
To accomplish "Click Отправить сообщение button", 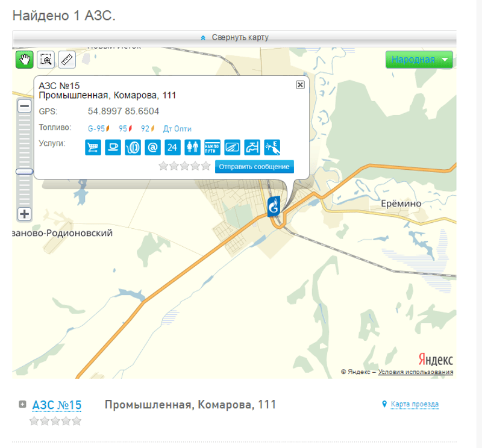I will (254, 167).
